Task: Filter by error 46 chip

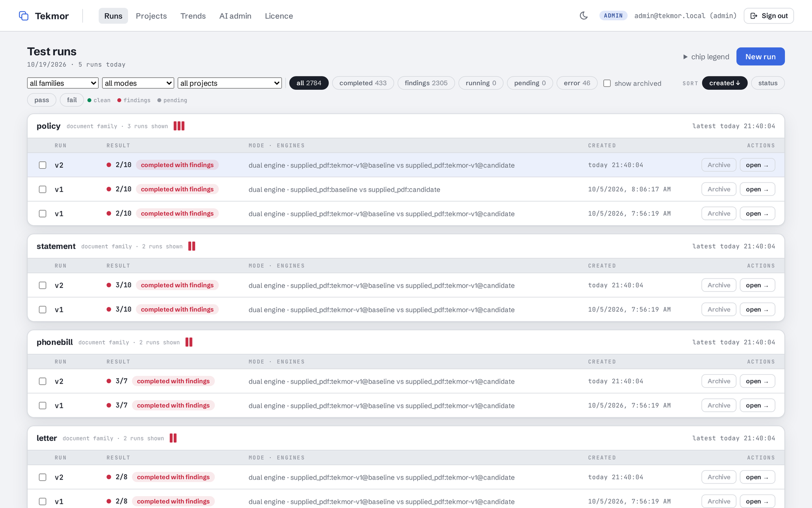Action: 577,83
